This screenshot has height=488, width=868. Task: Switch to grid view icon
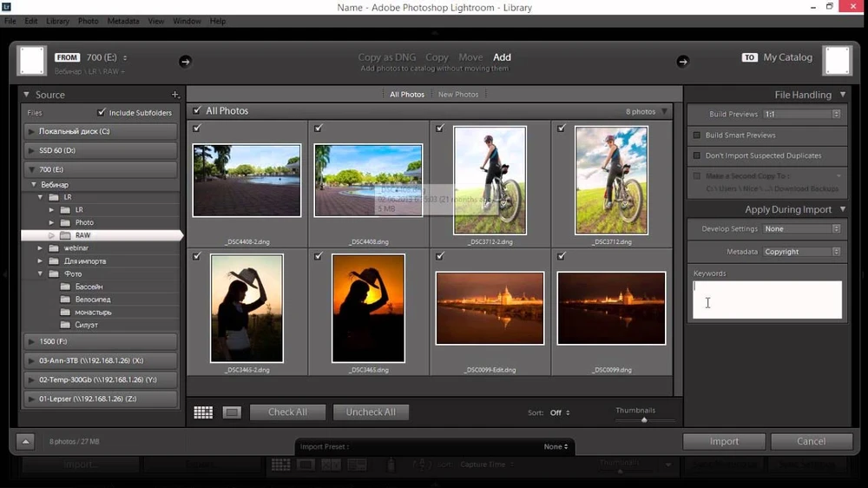(203, 412)
